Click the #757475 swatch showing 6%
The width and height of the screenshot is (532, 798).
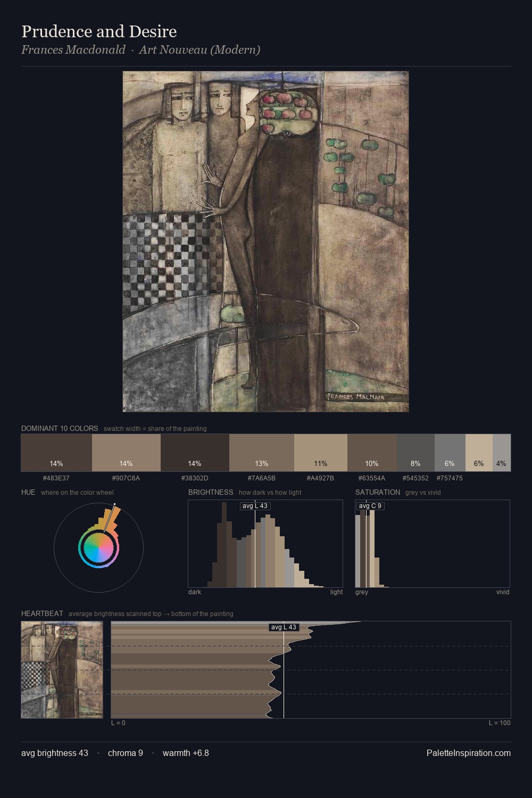(450, 453)
